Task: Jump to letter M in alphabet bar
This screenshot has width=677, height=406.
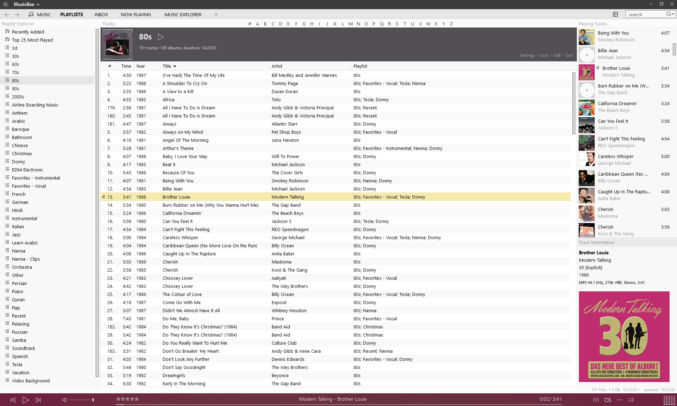Action: pos(350,24)
